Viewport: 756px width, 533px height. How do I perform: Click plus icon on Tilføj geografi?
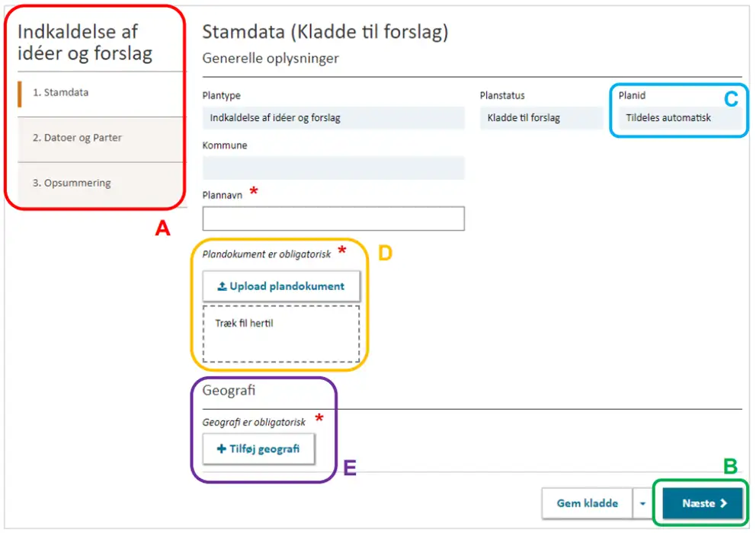pyautogui.click(x=222, y=449)
